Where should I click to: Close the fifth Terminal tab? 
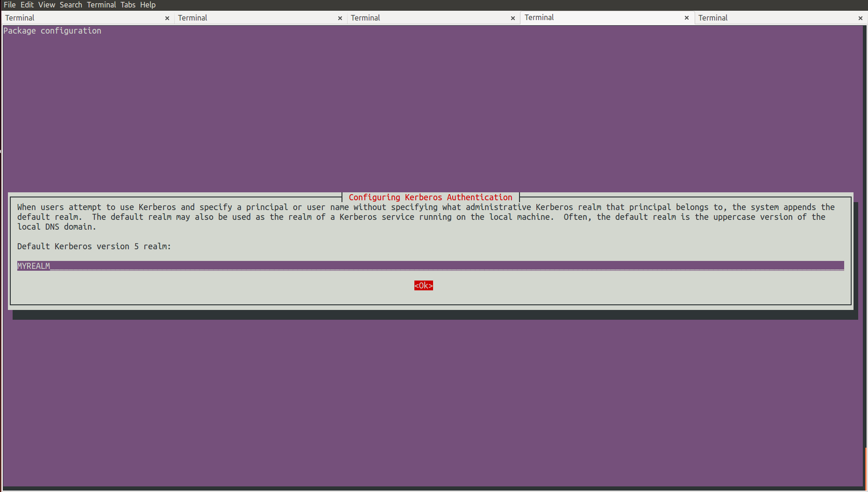(x=861, y=18)
